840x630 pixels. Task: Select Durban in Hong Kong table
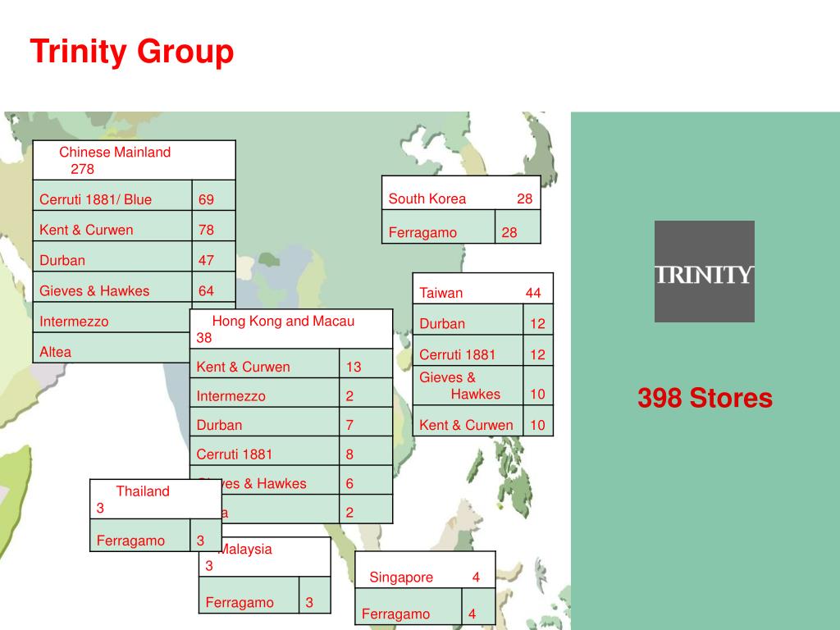click(x=265, y=422)
